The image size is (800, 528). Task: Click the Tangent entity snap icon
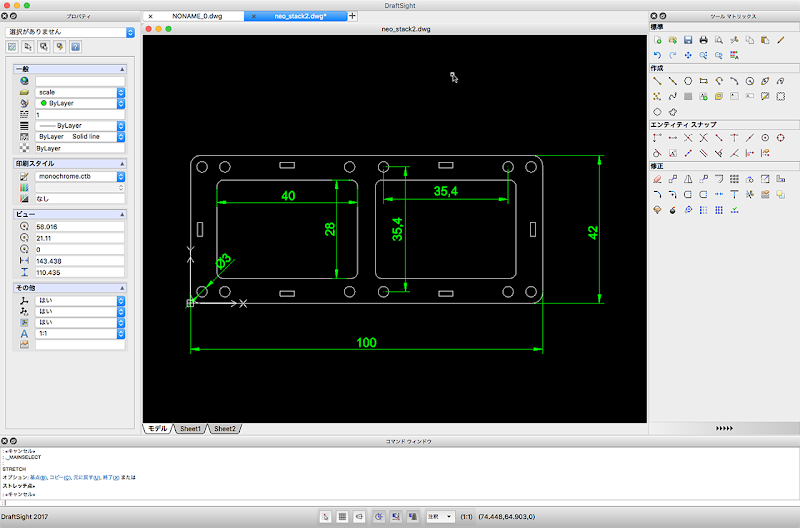pos(657,153)
